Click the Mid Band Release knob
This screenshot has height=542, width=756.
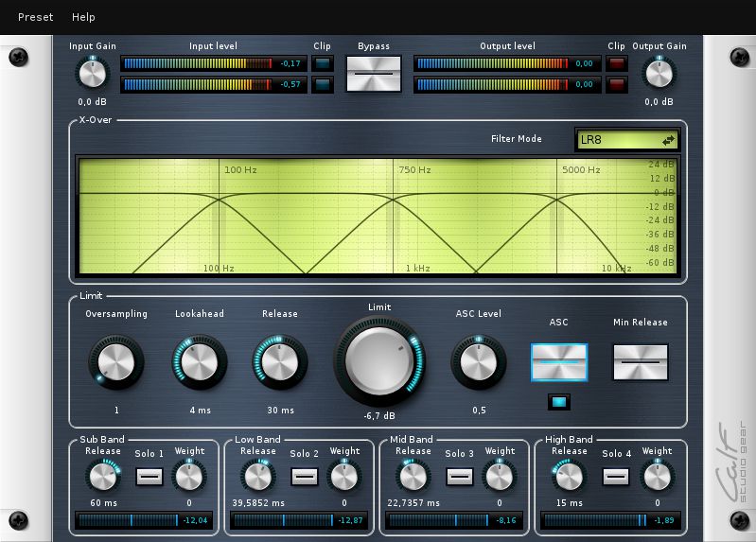(x=413, y=476)
